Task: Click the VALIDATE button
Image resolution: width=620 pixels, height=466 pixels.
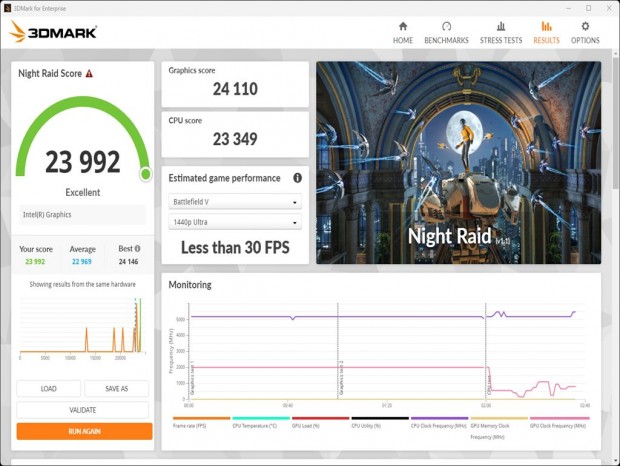Action: coord(83,410)
